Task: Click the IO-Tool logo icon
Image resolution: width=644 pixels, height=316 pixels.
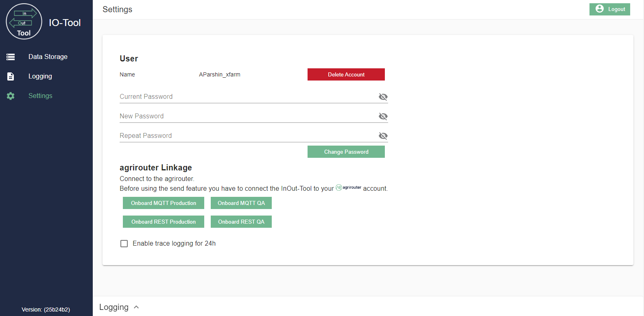Action: pos(24,22)
